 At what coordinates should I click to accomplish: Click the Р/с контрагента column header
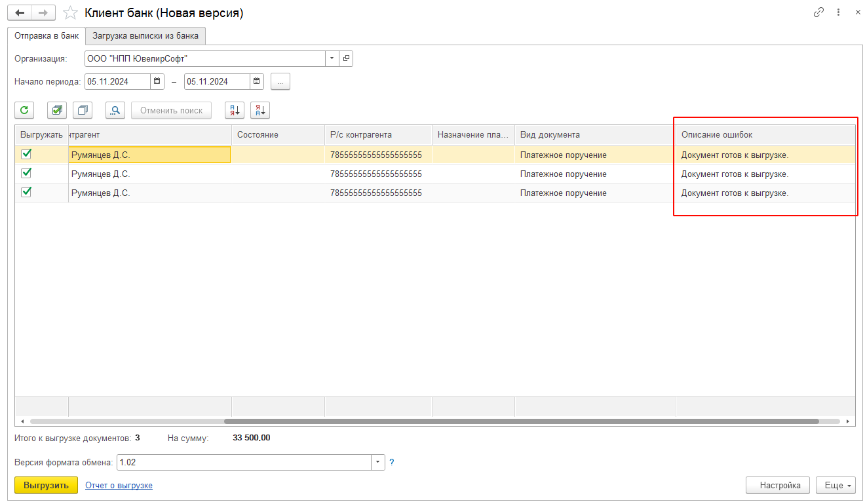(378, 135)
